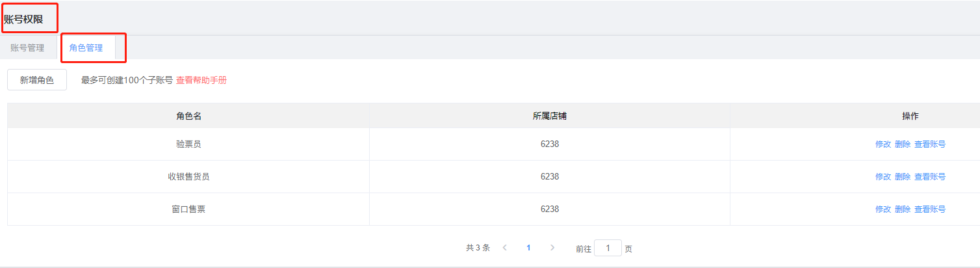The image size is (980, 268).
Task: Click 删除 for the 收银售货员 role
Action: pos(903,177)
